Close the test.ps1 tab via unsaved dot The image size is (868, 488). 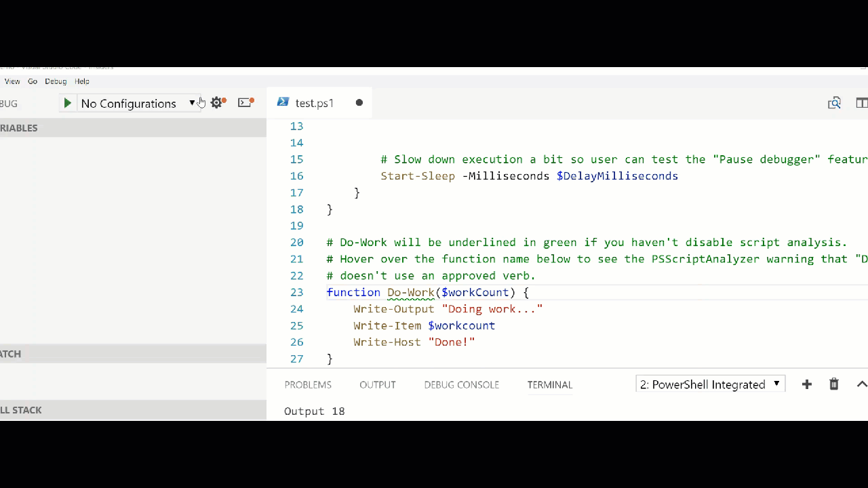click(x=359, y=103)
